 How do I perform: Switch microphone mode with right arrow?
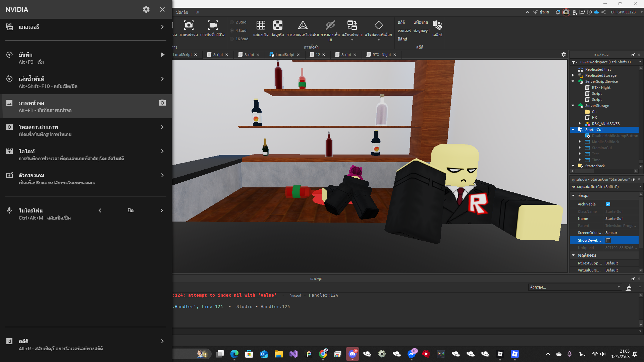(x=162, y=210)
